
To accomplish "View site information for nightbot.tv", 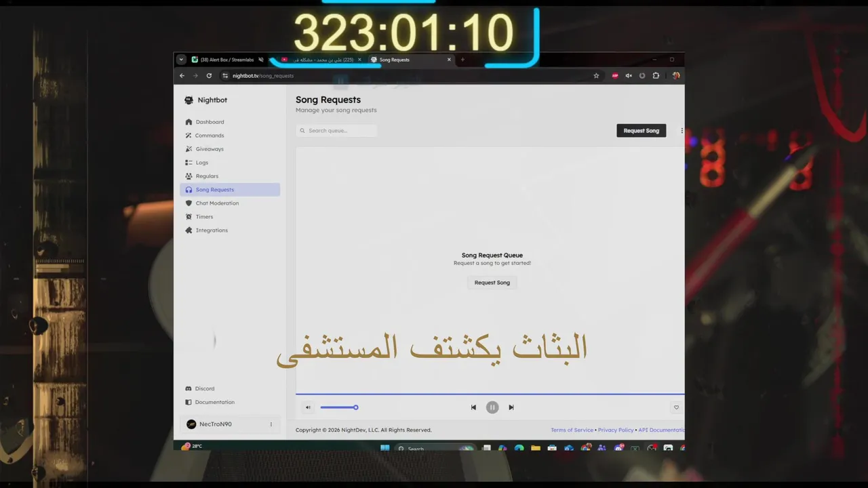I will coord(225,76).
